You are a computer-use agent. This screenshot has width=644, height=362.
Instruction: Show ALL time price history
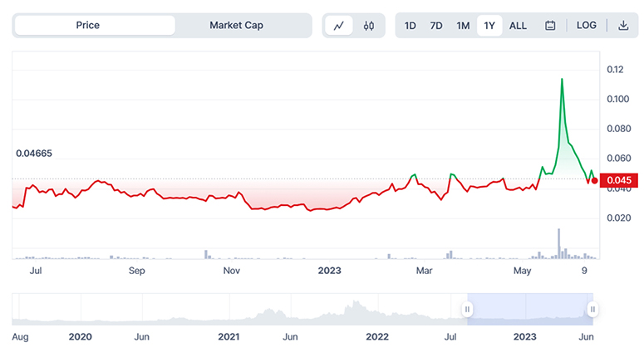tap(518, 26)
